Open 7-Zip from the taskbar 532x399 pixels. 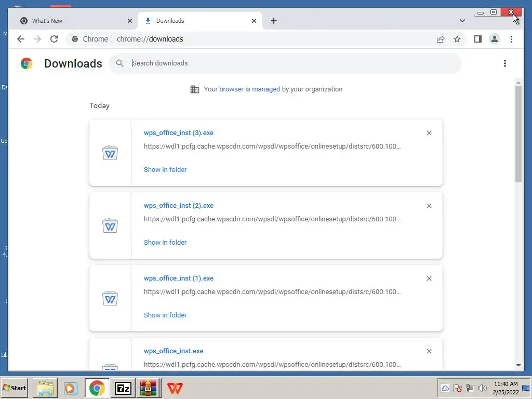click(123, 388)
